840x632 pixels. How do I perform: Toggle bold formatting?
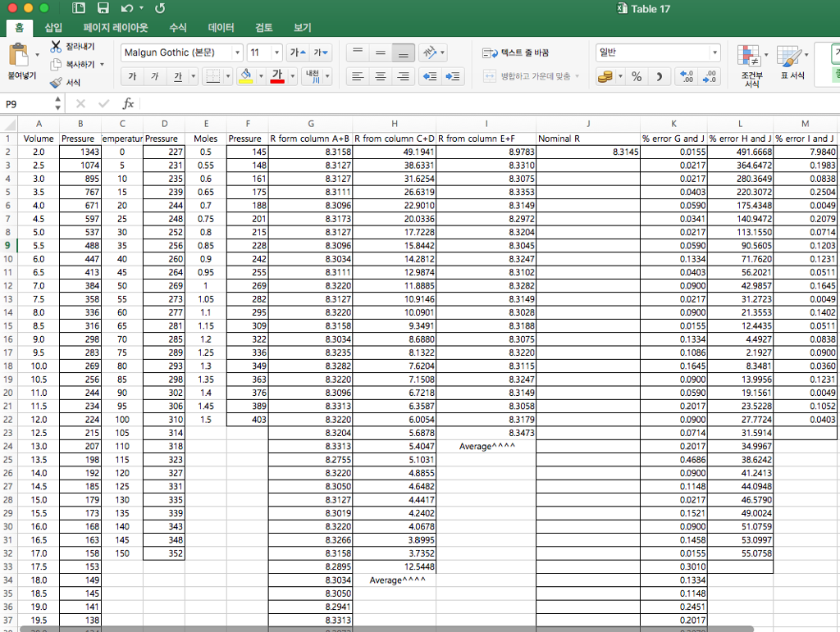tap(132, 76)
